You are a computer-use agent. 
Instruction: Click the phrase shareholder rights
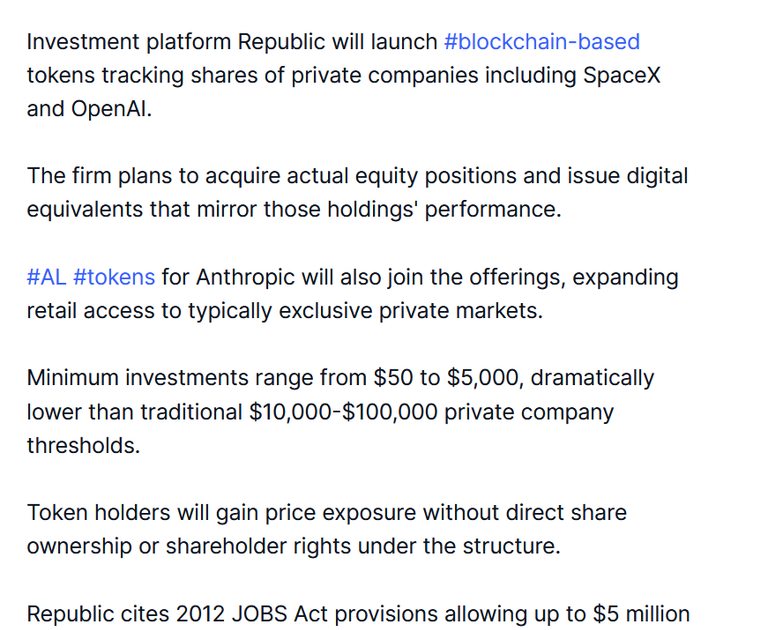258,547
